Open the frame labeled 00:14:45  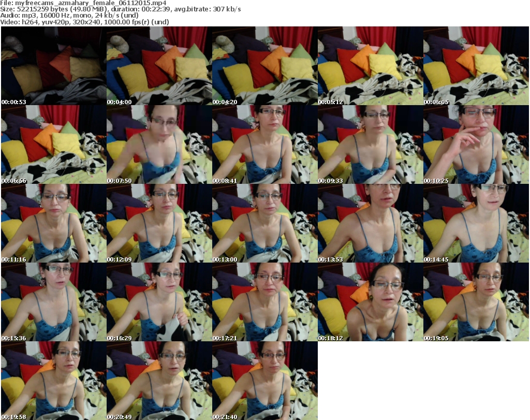[x=475, y=223]
